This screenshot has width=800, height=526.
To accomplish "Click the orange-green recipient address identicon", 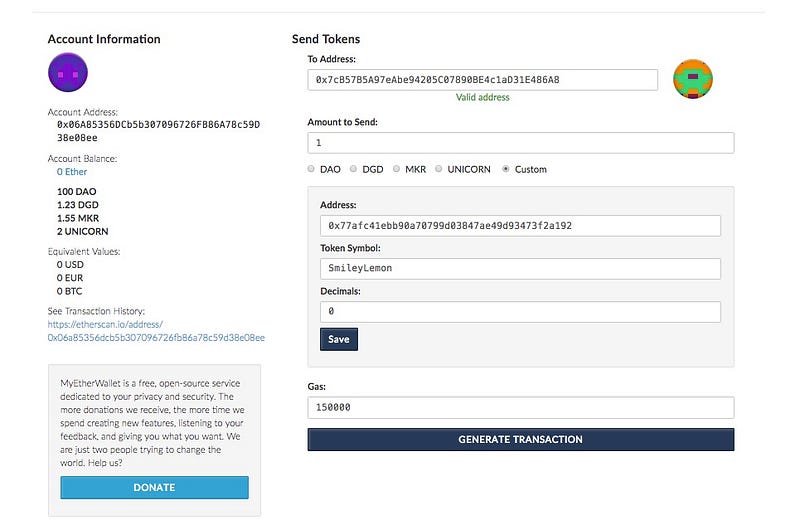I will tap(693, 79).
